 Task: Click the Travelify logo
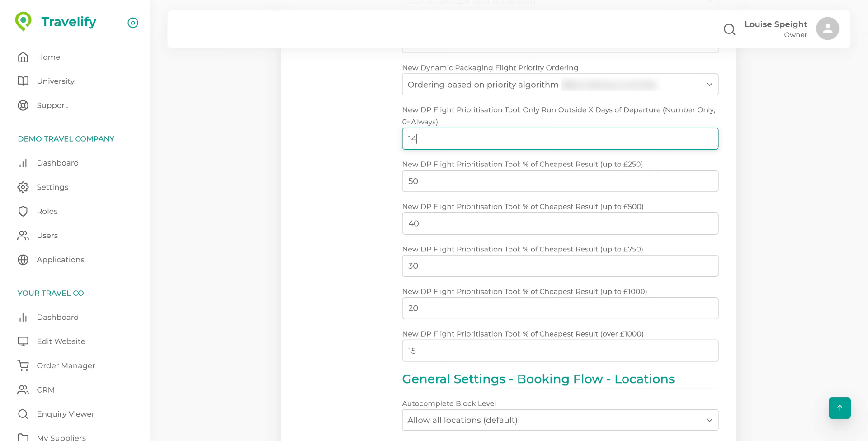coord(56,22)
